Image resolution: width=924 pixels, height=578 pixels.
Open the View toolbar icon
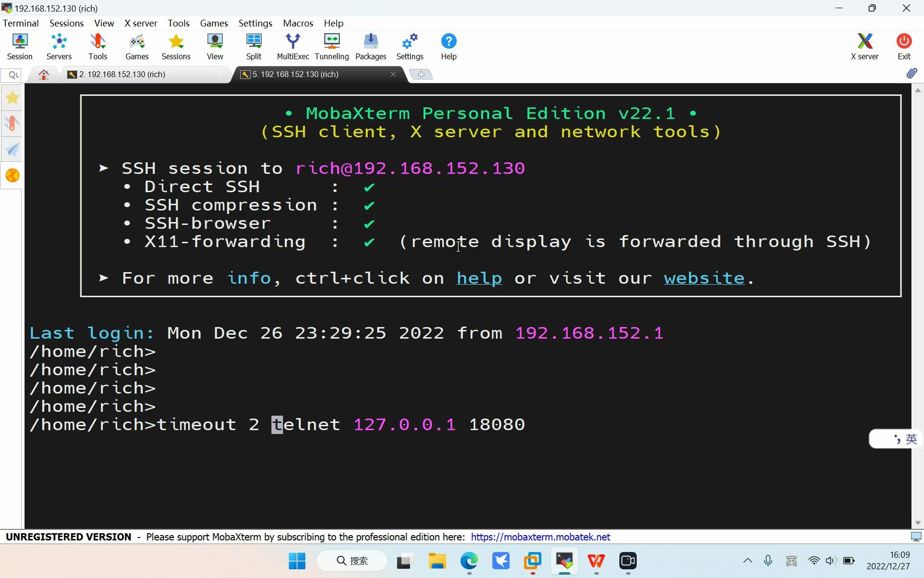(215, 47)
